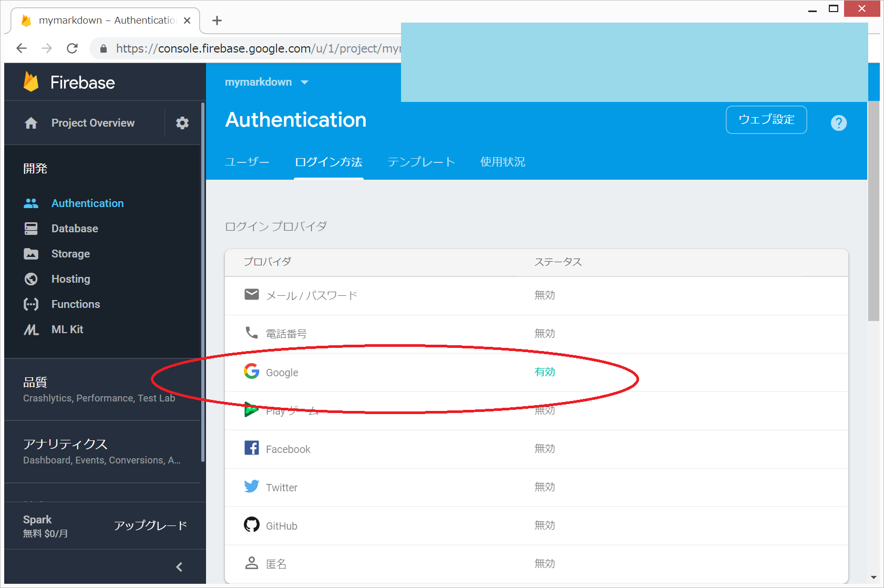Click the page vertical scrollbar
The image size is (884, 588).
873,210
